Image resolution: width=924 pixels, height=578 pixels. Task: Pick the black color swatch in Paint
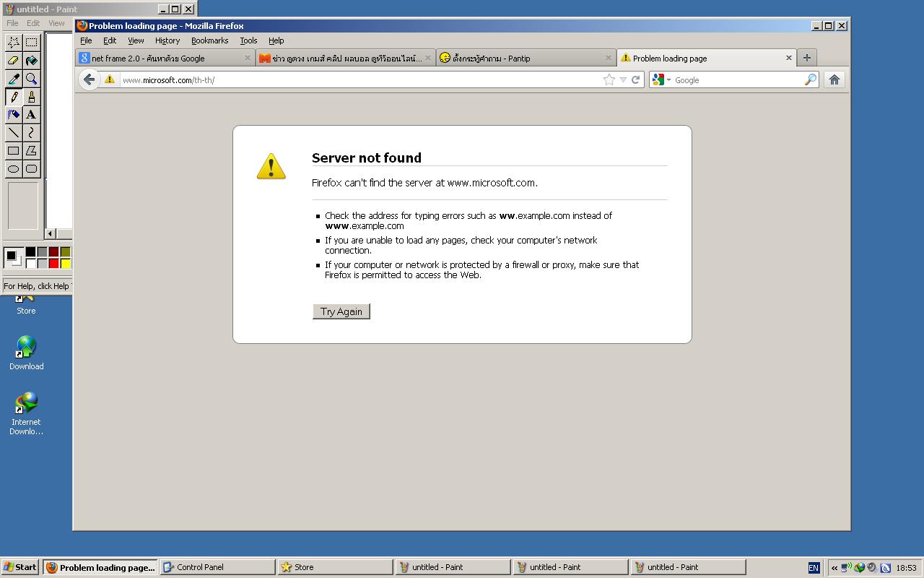30,252
